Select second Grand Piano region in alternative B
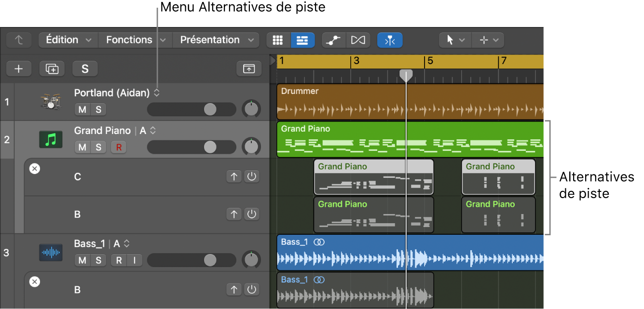Screen dimensions: 644x309 coord(498,215)
